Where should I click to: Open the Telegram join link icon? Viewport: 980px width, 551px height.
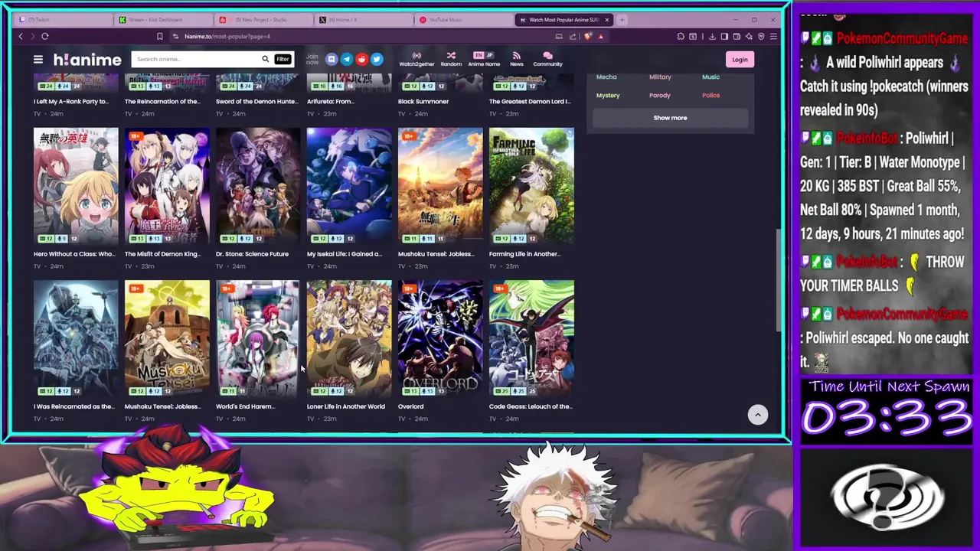[347, 59]
